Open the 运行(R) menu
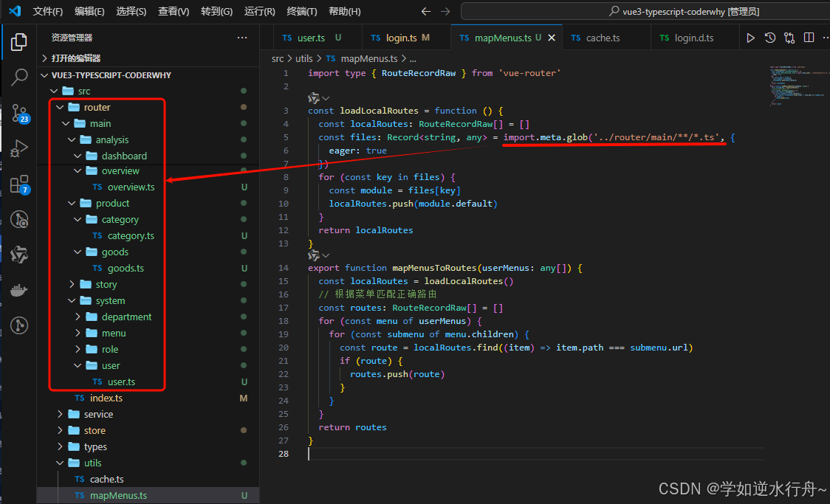 [x=259, y=11]
